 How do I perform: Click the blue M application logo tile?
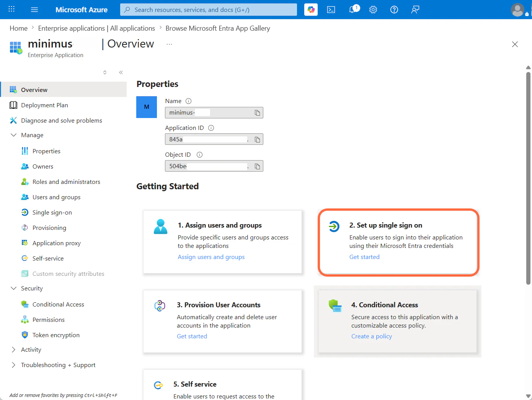(147, 107)
